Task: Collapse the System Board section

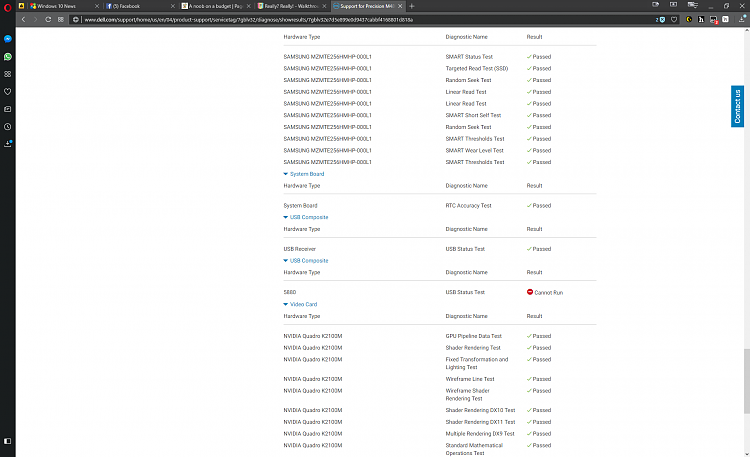Action: click(304, 174)
